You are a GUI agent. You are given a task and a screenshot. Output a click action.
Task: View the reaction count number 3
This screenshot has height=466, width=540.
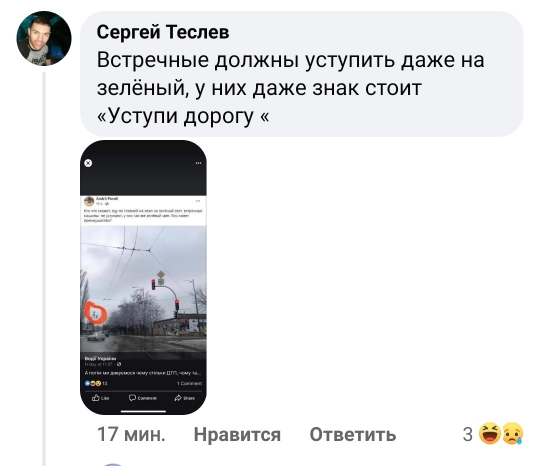click(468, 434)
